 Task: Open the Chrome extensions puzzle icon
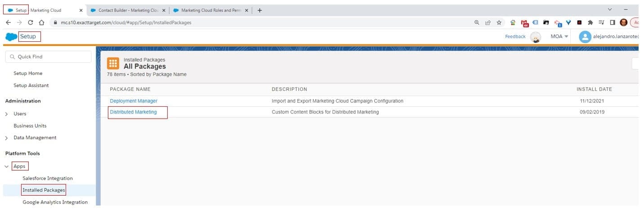click(x=590, y=22)
